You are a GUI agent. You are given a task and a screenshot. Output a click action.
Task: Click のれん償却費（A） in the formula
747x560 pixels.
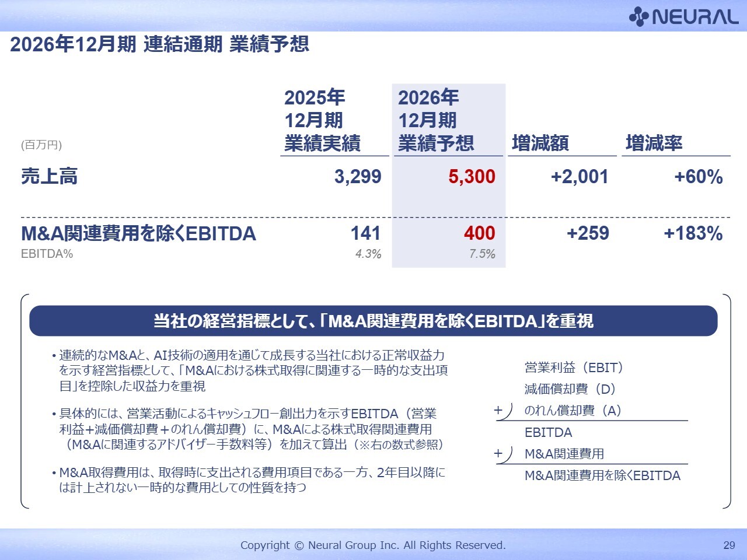tap(573, 411)
